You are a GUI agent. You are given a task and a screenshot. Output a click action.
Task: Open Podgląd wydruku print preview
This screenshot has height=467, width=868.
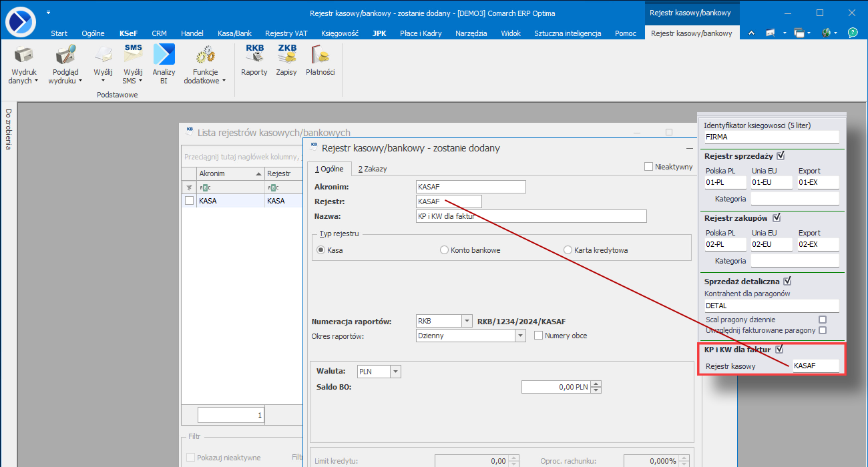(65, 55)
